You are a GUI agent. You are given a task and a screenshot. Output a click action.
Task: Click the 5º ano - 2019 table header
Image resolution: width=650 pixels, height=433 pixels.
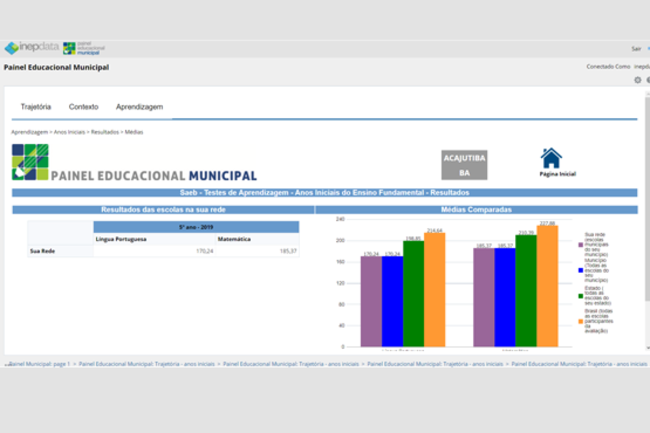[x=195, y=228]
